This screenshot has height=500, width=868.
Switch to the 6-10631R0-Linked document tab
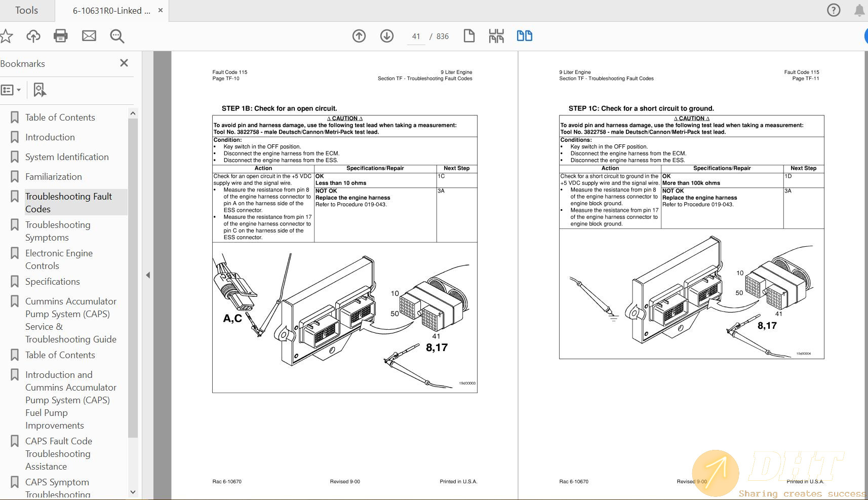(111, 11)
